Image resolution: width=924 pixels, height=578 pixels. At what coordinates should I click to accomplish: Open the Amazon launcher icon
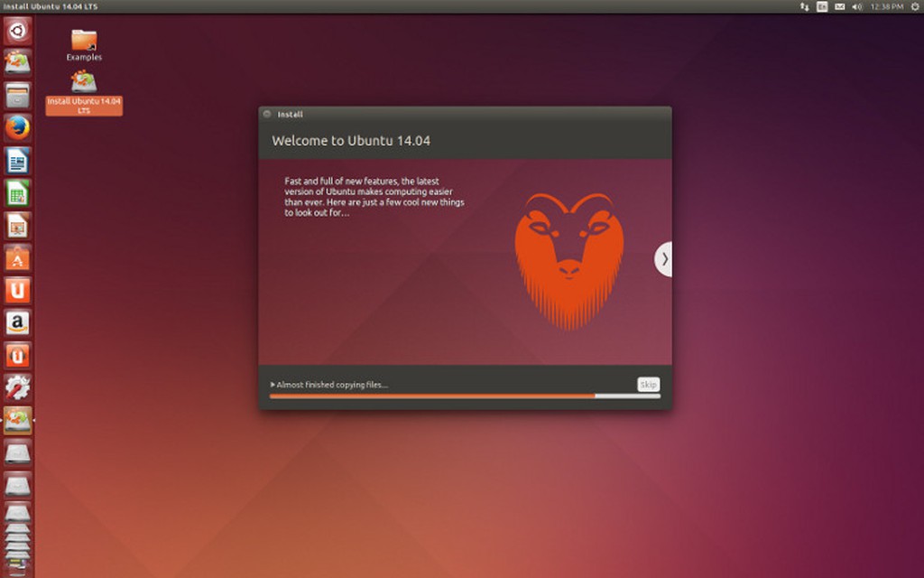coord(17,322)
